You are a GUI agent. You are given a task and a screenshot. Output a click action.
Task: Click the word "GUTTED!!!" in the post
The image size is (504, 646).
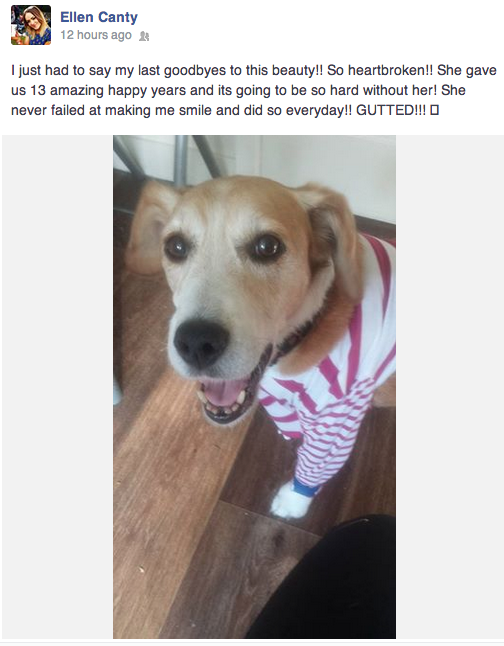click(x=391, y=110)
